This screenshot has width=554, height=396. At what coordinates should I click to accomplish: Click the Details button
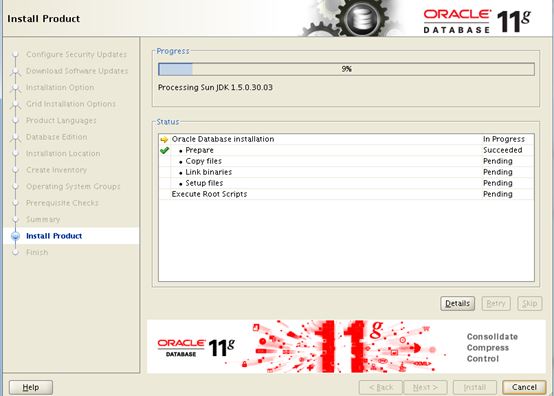(x=457, y=303)
